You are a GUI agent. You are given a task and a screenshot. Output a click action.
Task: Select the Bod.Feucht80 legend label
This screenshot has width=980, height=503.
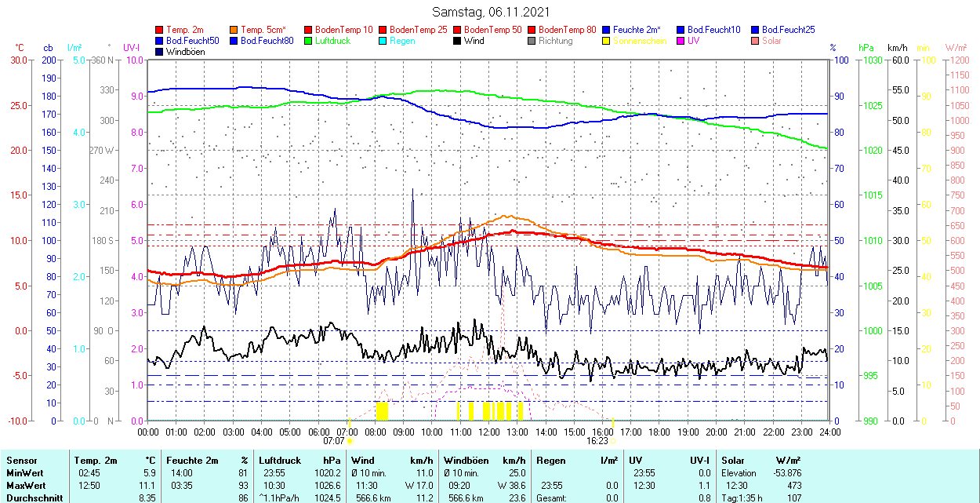[x=267, y=41]
